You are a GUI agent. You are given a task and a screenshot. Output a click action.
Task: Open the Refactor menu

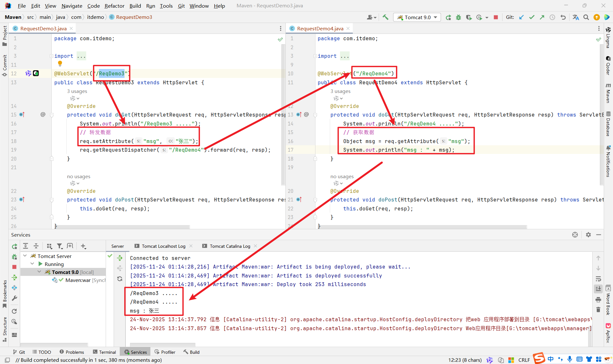pos(114,6)
